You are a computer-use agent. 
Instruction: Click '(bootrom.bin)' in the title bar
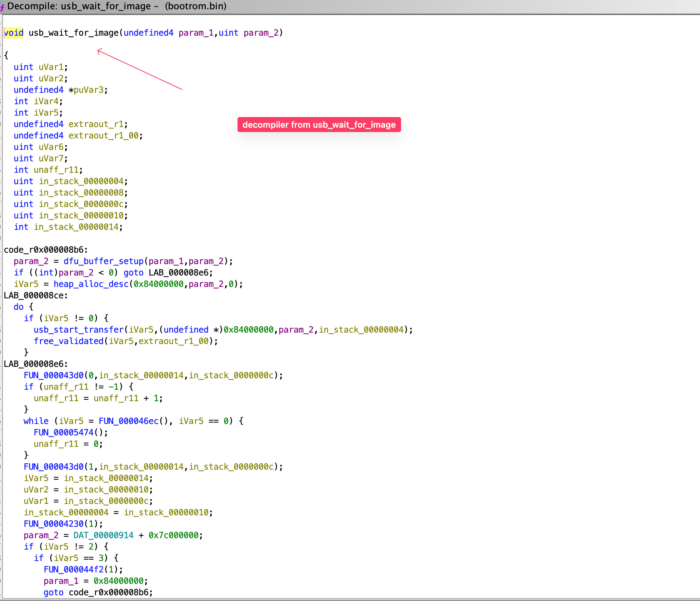point(196,6)
